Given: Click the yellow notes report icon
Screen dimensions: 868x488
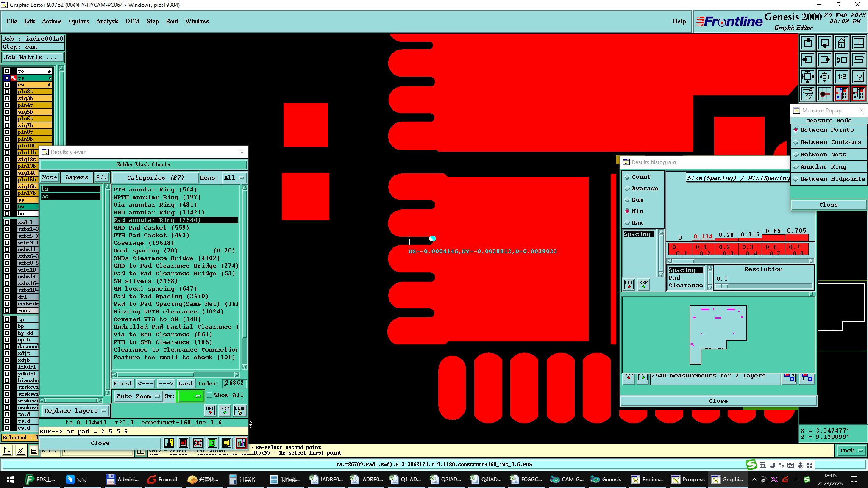Looking at the screenshot, I should [226, 443].
